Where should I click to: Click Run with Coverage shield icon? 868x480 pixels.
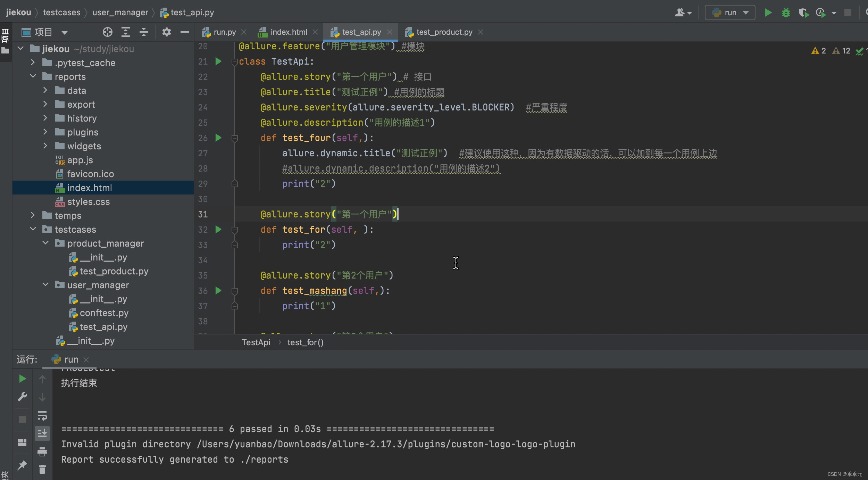coord(803,13)
